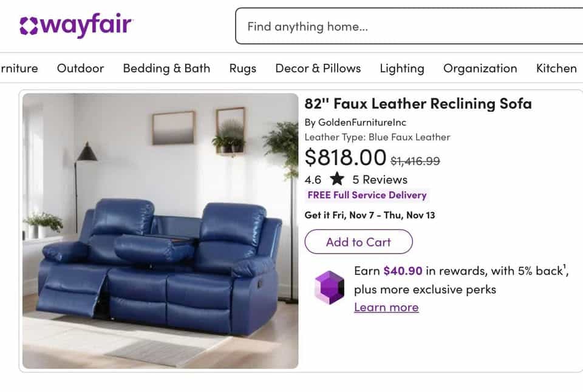Focus the Find anything home search box
This screenshot has height=392, width=583.
point(409,26)
